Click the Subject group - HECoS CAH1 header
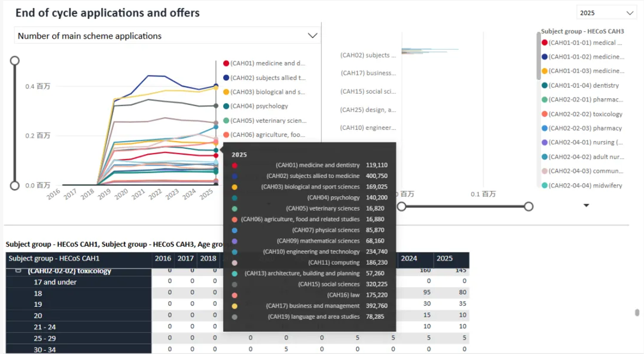Screen dimensions: 644x354 (x=54, y=259)
